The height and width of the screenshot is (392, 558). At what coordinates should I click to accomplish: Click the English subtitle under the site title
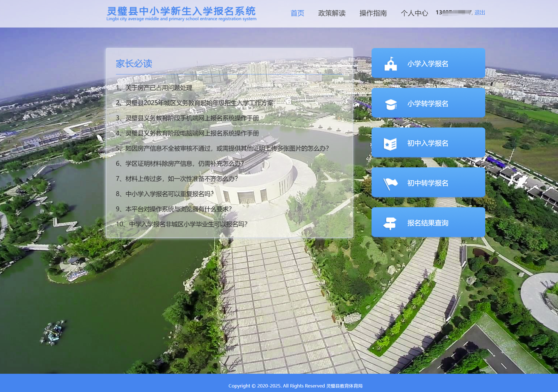click(181, 19)
